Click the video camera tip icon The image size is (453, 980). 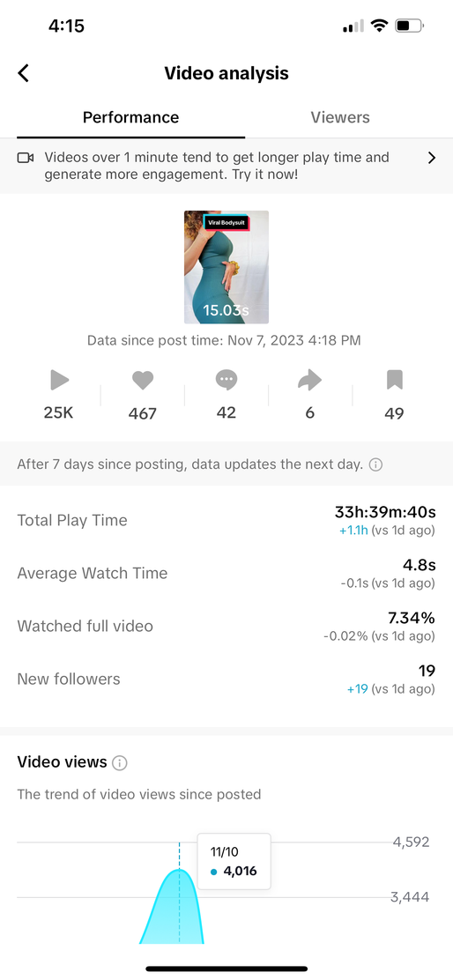point(26,158)
